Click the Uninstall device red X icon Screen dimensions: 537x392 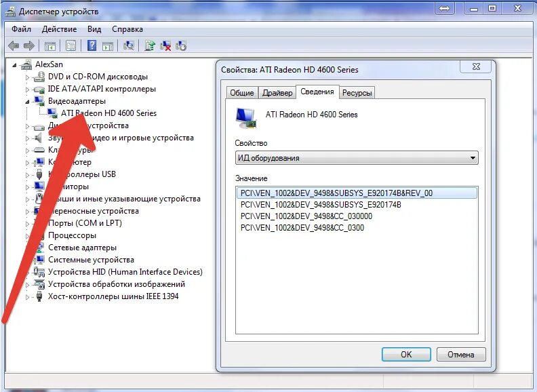(165, 45)
